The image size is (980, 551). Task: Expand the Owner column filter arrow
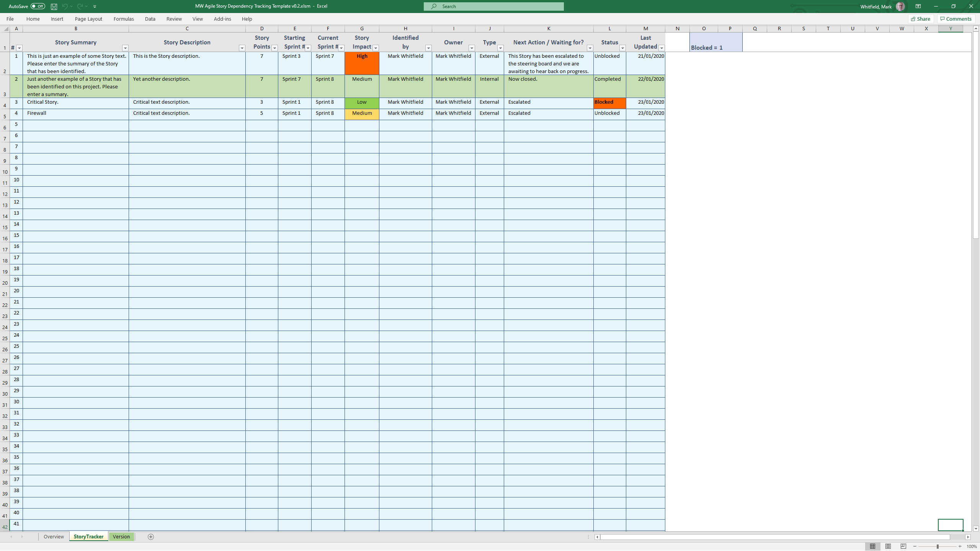pyautogui.click(x=472, y=48)
